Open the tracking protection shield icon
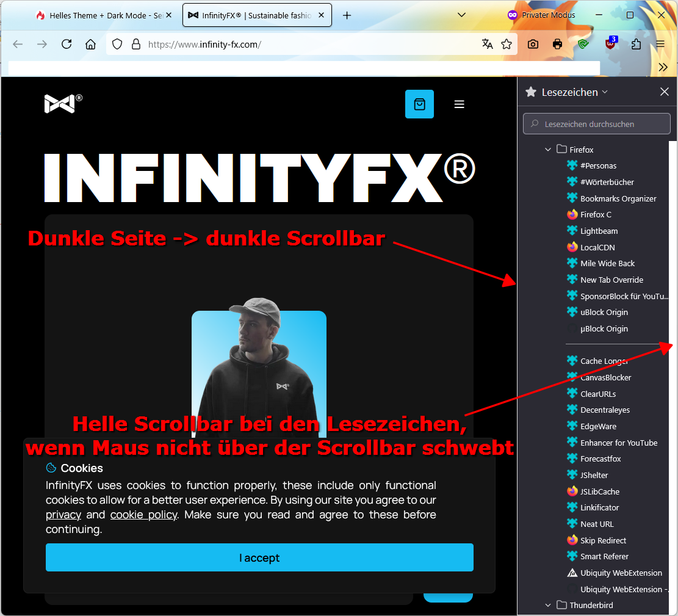The width and height of the screenshot is (678, 616). tap(117, 44)
